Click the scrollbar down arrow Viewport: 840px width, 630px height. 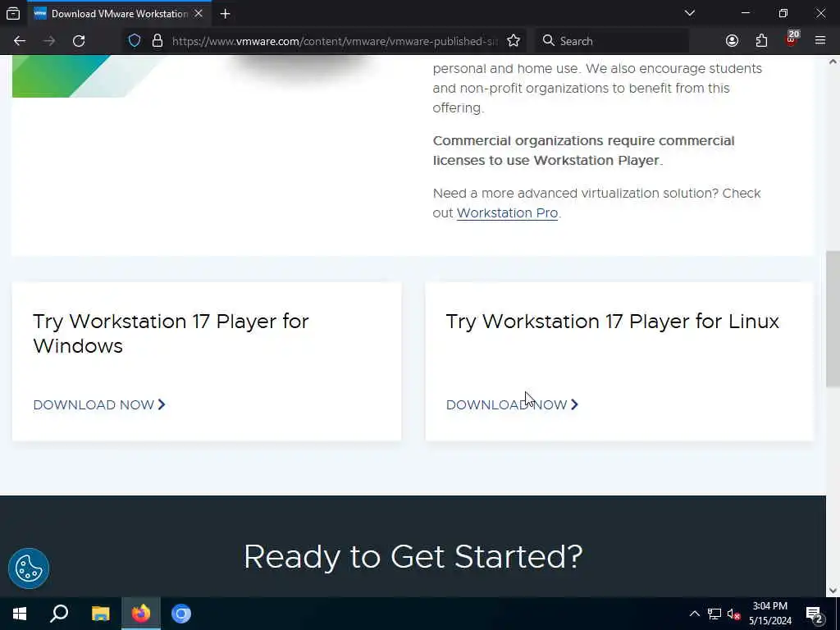click(833, 591)
